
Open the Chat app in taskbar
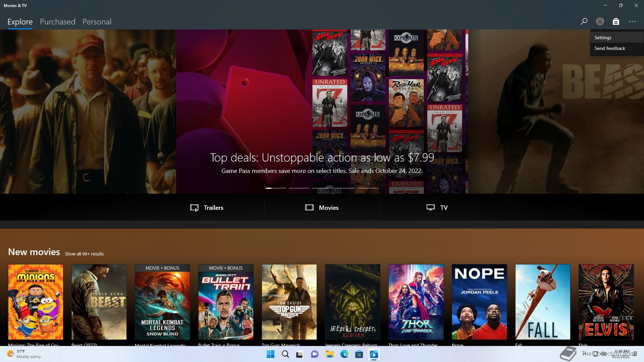(315, 354)
